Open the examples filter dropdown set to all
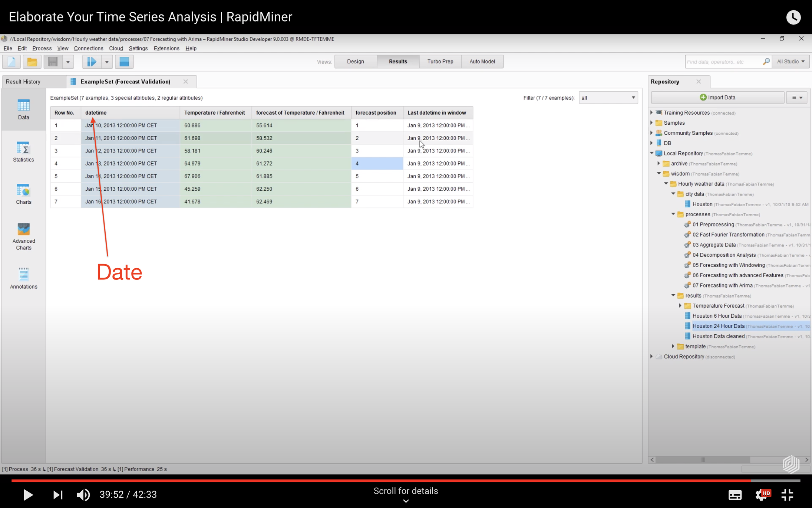The width and height of the screenshot is (812, 508). [x=608, y=98]
